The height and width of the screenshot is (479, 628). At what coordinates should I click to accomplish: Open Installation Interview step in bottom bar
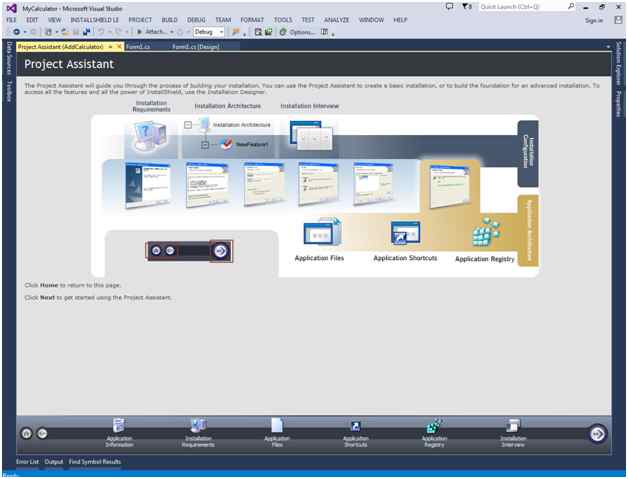[513, 433]
